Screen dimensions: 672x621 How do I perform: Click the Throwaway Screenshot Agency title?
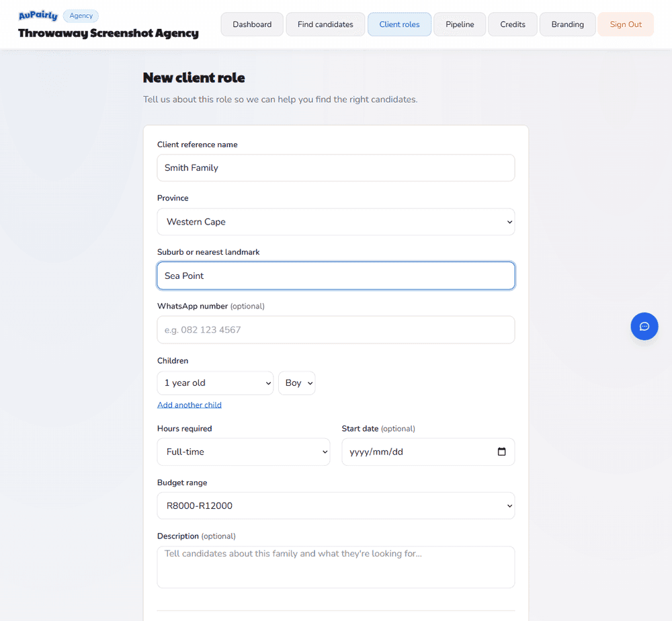pyautogui.click(x=108, y=34)
